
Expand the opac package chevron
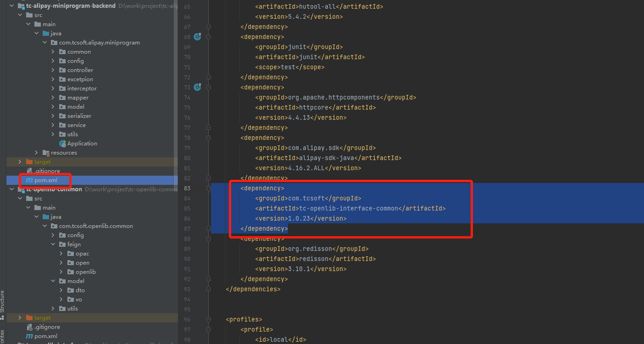61,254
